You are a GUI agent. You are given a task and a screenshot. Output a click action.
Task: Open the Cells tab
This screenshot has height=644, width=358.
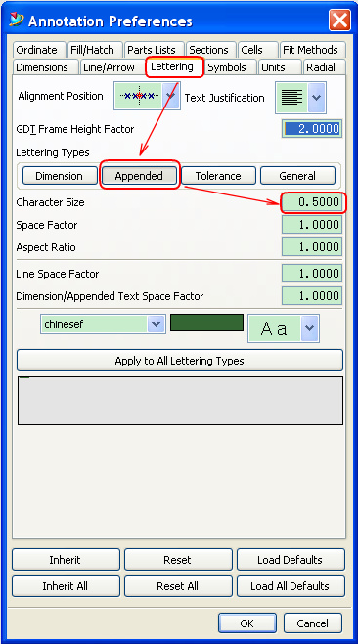257,50
